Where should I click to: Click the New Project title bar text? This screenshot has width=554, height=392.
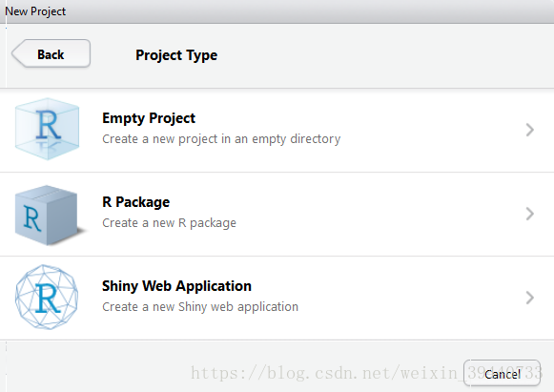click(x=35, y=11)
